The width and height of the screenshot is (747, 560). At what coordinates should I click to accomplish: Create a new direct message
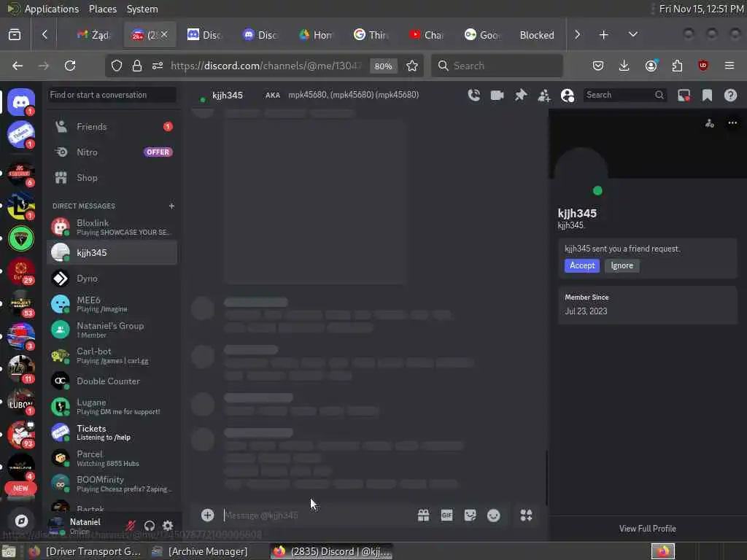(171, 206)
